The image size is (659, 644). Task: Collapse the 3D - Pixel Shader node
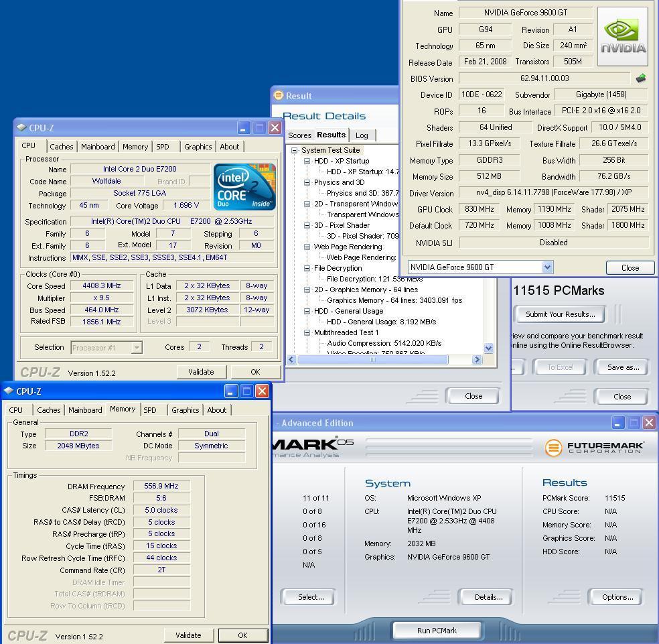coord(307,225)
